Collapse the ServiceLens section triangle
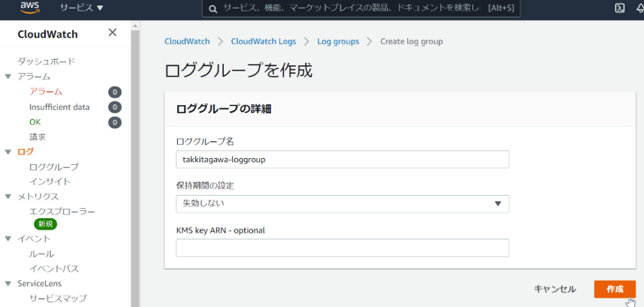 click(x=8, y=283)
